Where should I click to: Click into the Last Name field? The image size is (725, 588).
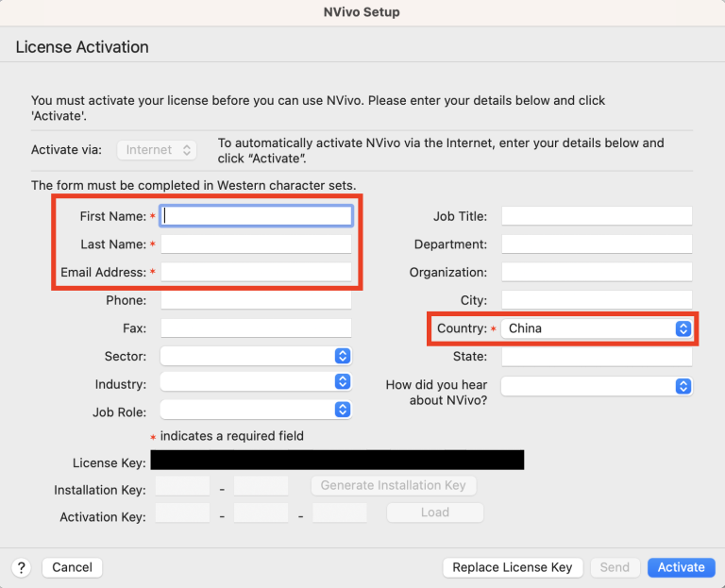coord(257,244)
